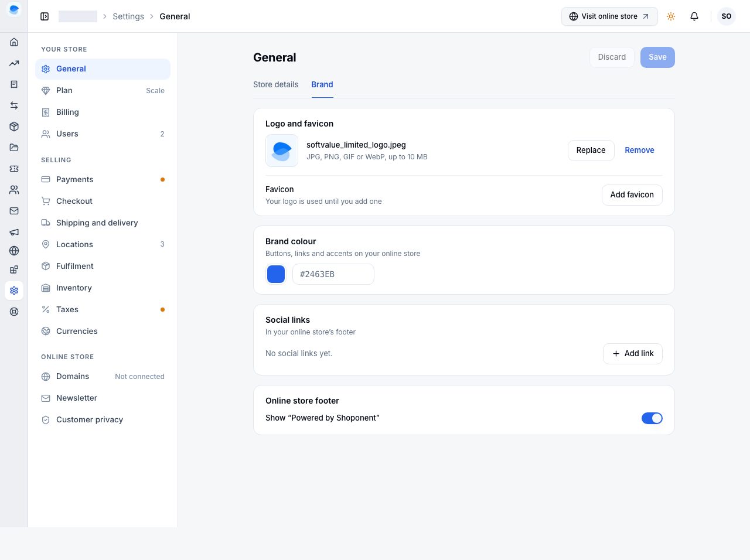
Task: Open Domains settings
Action: pos(103,376)
